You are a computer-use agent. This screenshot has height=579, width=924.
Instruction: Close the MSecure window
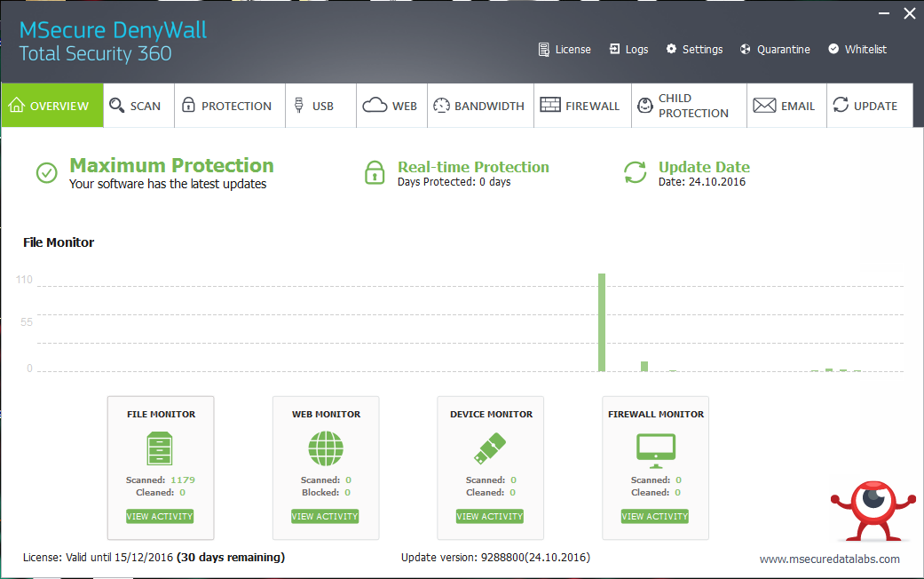tap(910, 13)
